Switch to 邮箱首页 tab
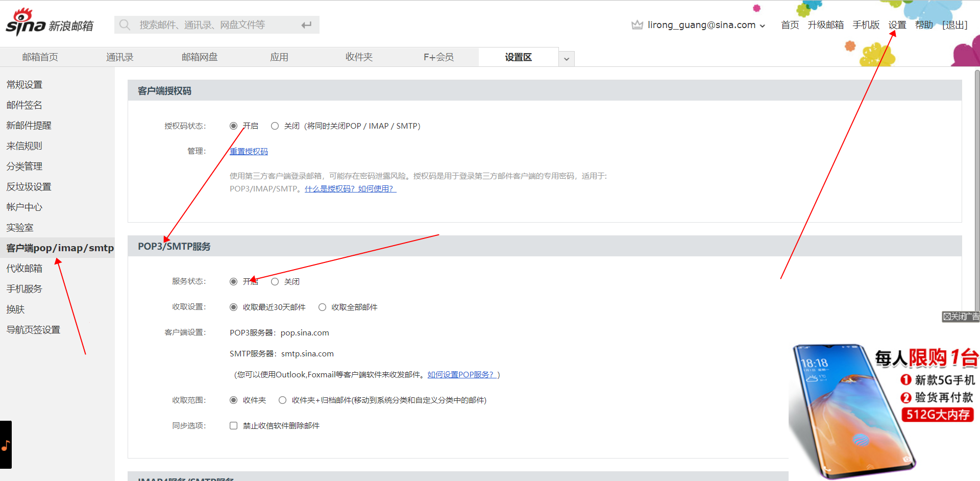 pos(40,57)
